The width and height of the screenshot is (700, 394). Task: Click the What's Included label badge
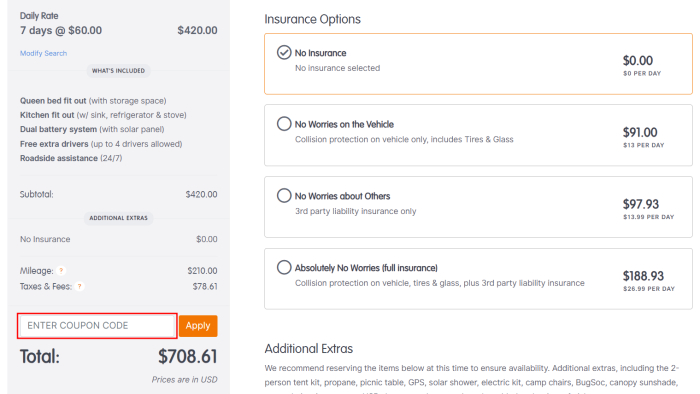(118, 71)
